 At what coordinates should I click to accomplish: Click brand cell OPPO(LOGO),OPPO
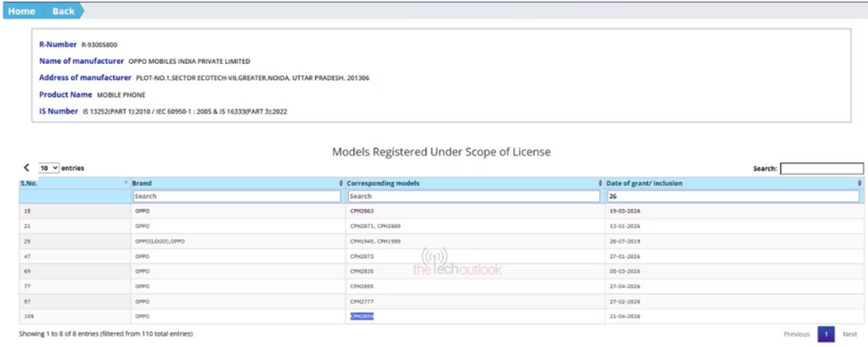[x=159, y=241]
